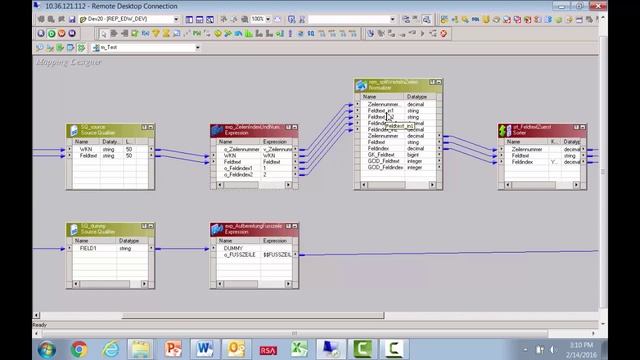Click the green bar-chart transformation icon

(249, 34)
